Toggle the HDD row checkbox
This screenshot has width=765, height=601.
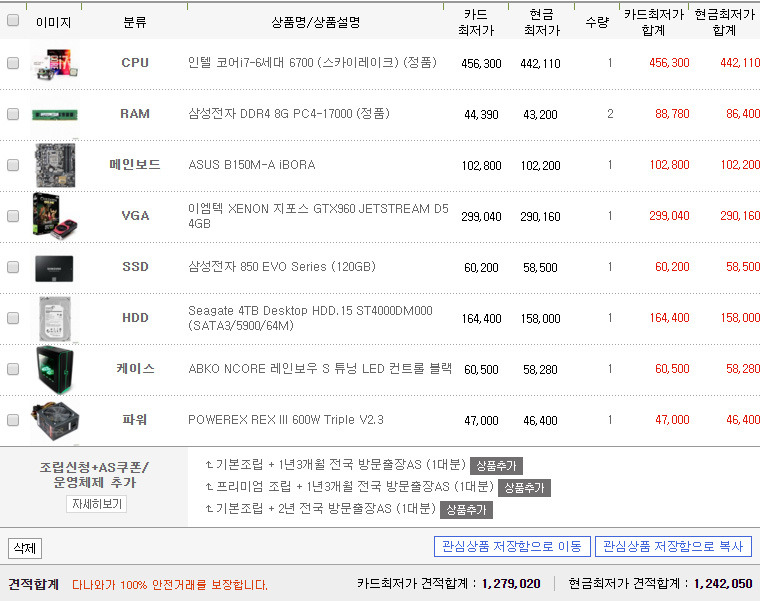pos(13,318)
